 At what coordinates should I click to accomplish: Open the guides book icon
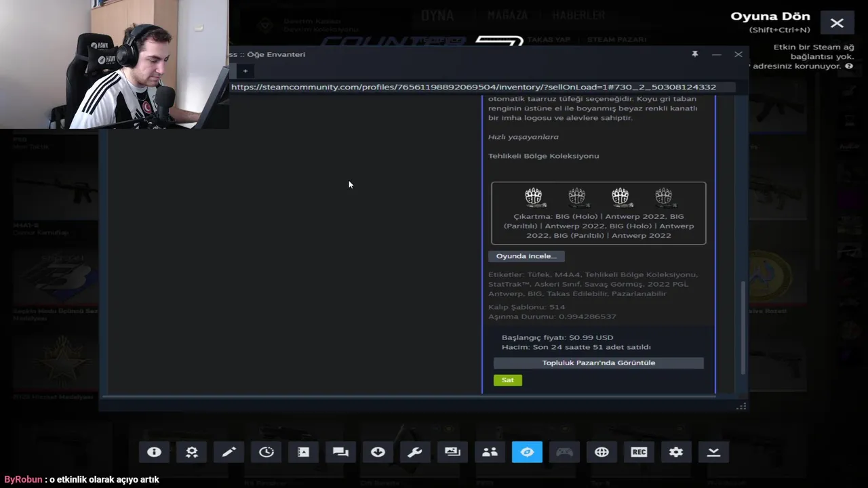point(303,452)
